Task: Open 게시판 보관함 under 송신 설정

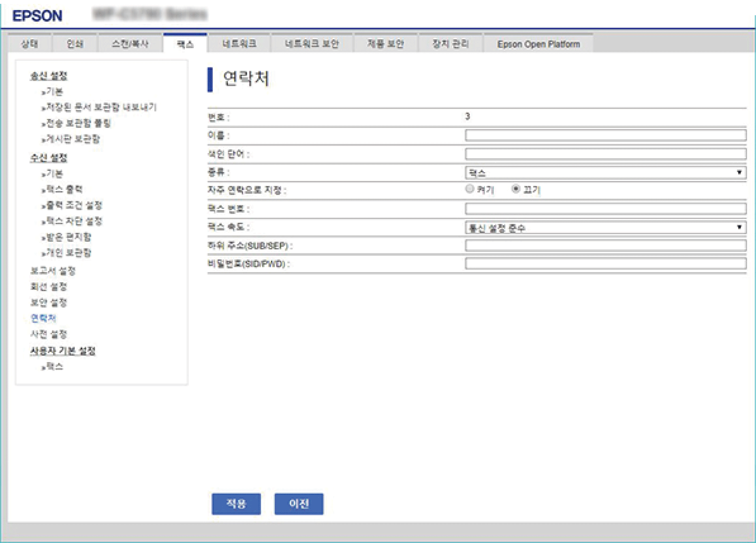Action: coord(73,139)
